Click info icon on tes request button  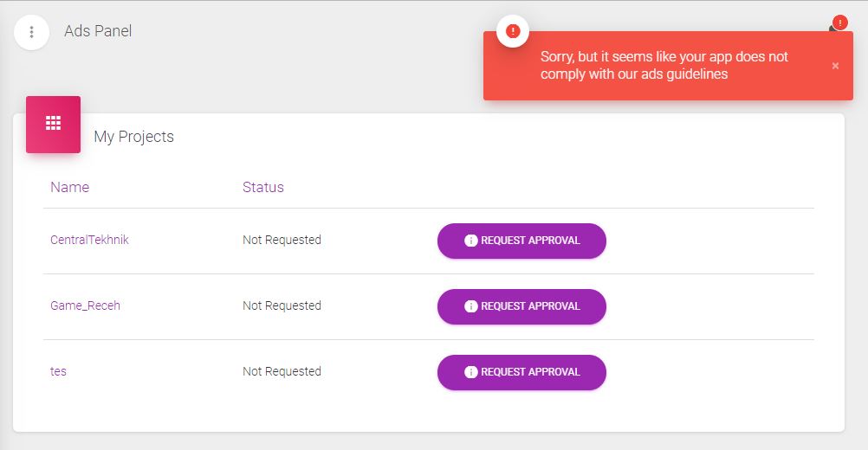pyautogui.click(x=471, y=372)
